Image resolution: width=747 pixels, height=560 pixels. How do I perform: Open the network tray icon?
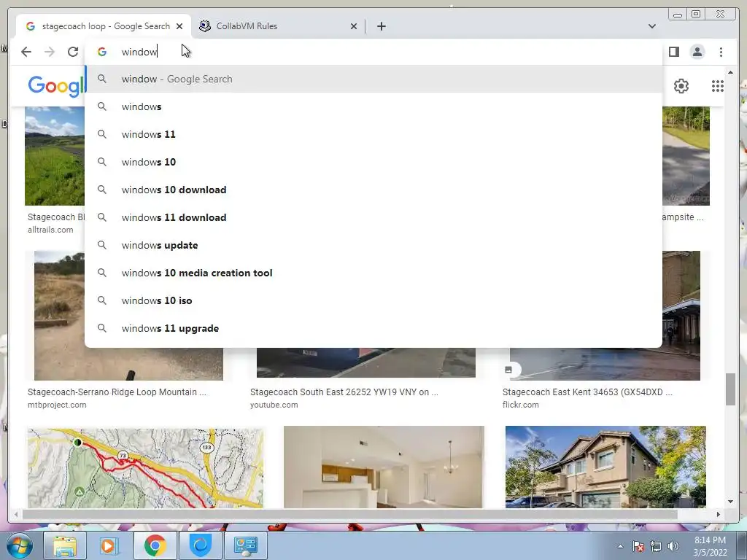(656, 547)
